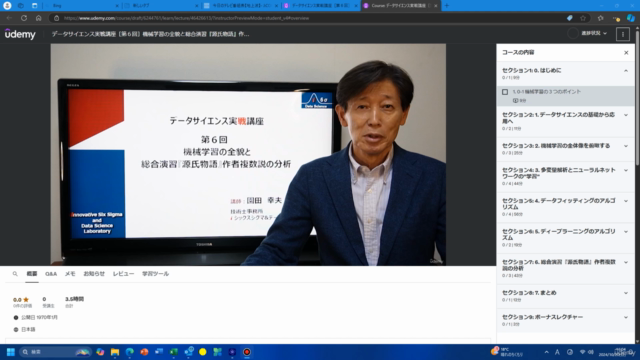Collapse セクション1: 0. はじめに

tap(626, 71)
